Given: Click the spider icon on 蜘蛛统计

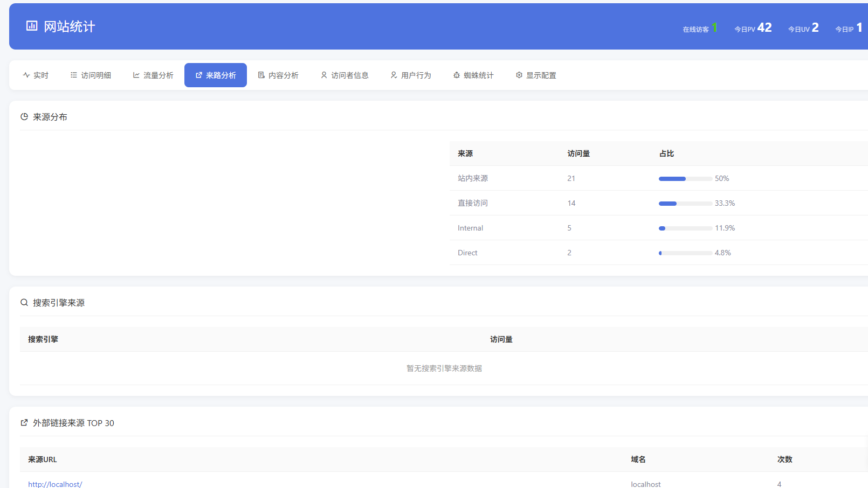Looking at the screenshot, I should point(456,75).
